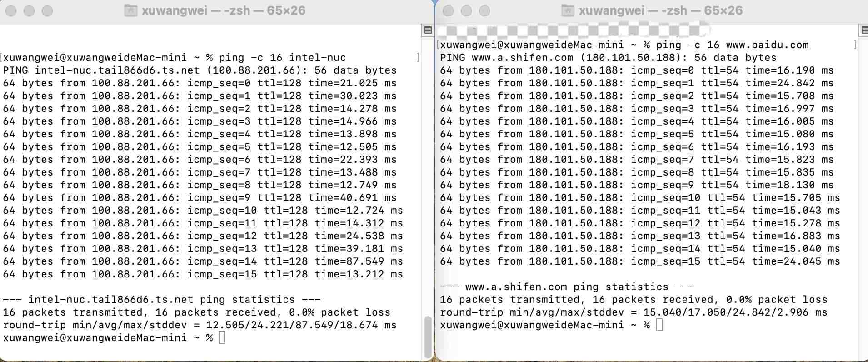Screen dimensions: 868x362
Task: Click the right line with time=15.823 ms
Action: click(637, 160)
